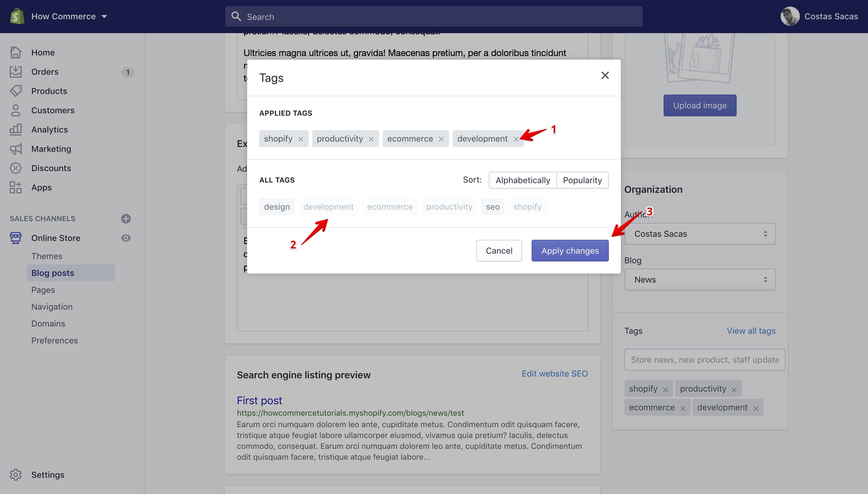Click the Shopify logo icon
The height and width of the screenshot is (494, 868).
pos(17,16)
